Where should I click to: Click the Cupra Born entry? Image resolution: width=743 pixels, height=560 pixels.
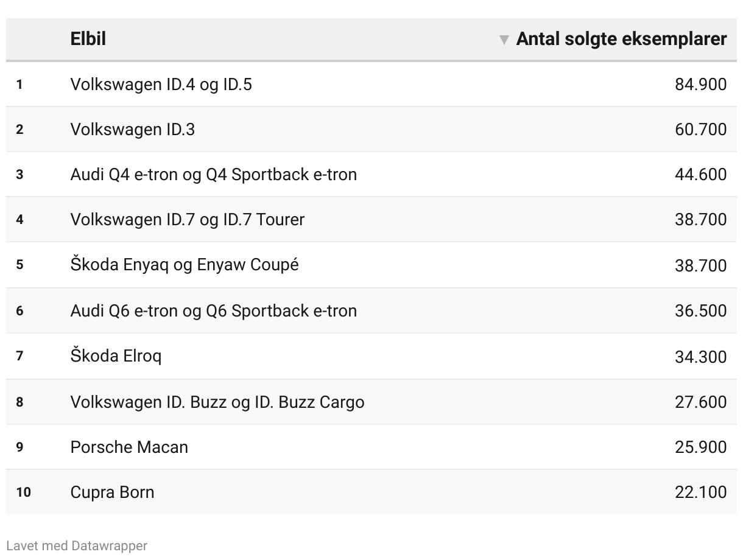coord(113,492)
